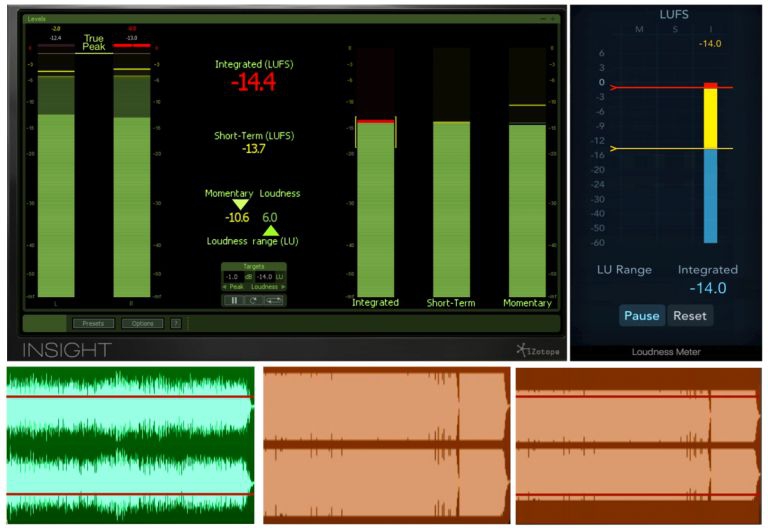
Task: Click the Insight reset circular-arrow icon
Action: pyautogui.click(x=253, y=300)
